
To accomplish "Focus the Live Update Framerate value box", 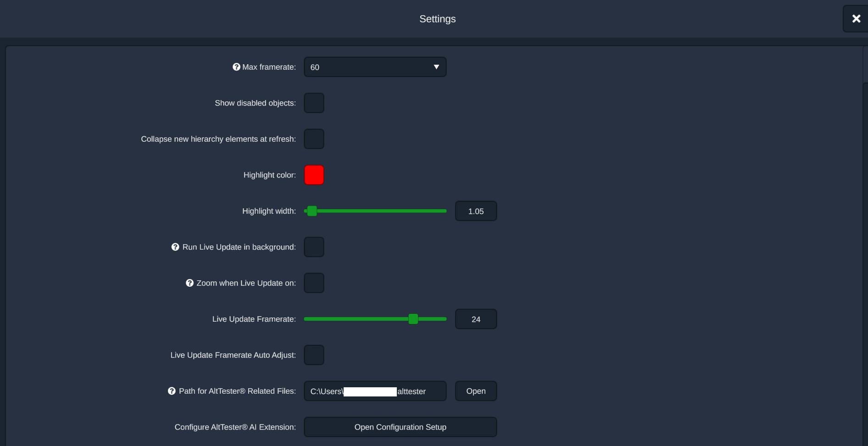I will 476,319.
